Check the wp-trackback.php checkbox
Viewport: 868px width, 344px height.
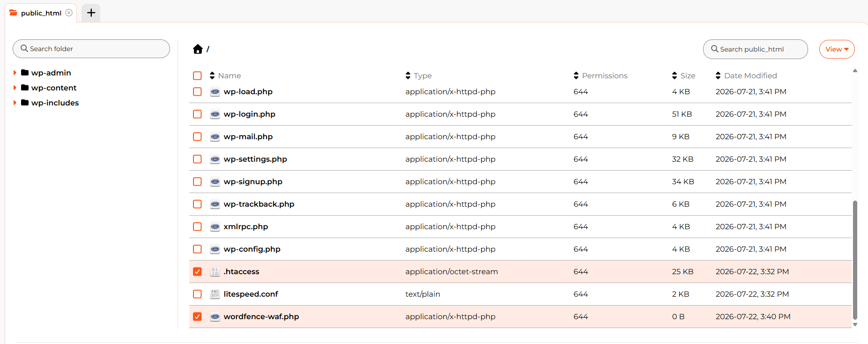click(197, 204)
